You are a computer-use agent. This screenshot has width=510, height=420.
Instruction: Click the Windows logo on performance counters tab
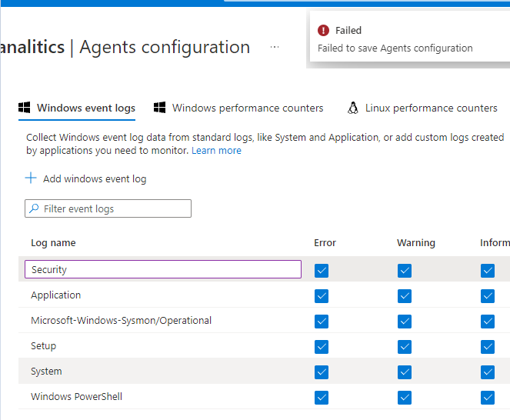tap(160, 108)
